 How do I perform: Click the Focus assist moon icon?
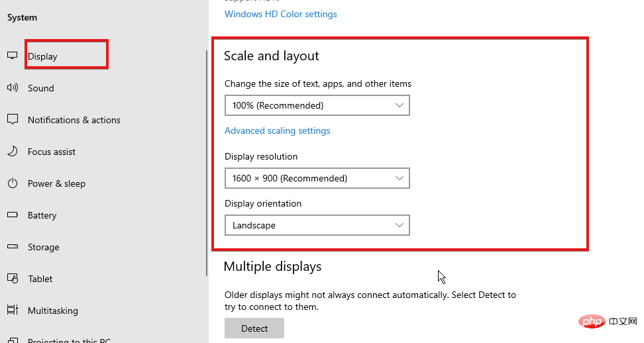click(x=13, y=152)
